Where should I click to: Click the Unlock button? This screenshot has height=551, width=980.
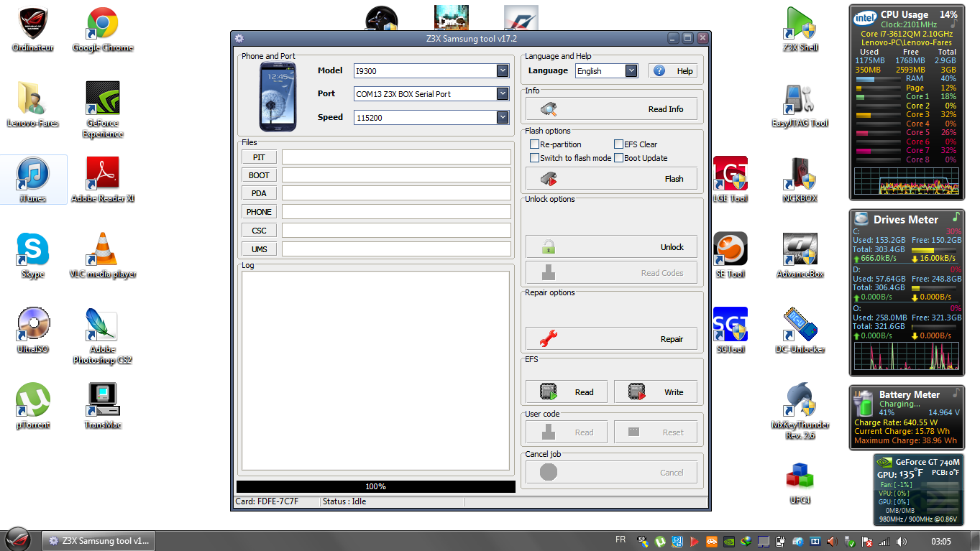[611, 247]
